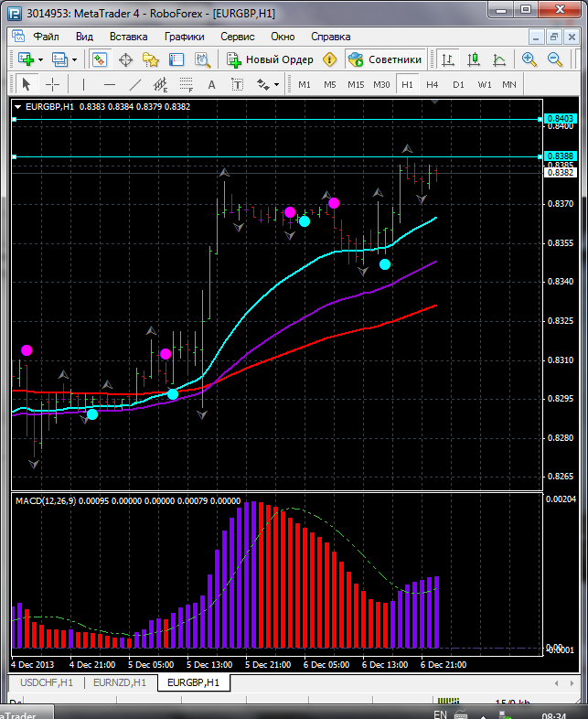Select the D1 timeframe button
Viewport: 588px width, 719px height.
click(x=458, y=84)
